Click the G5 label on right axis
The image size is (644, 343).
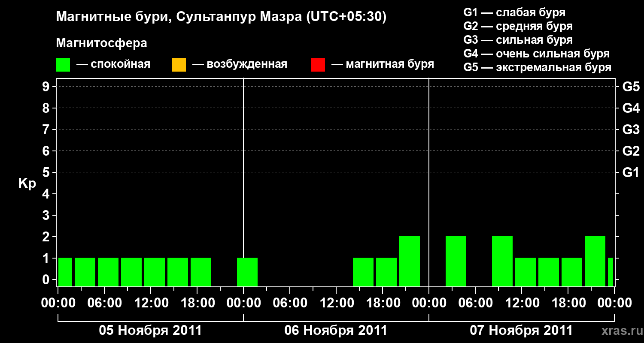(631, 87)
